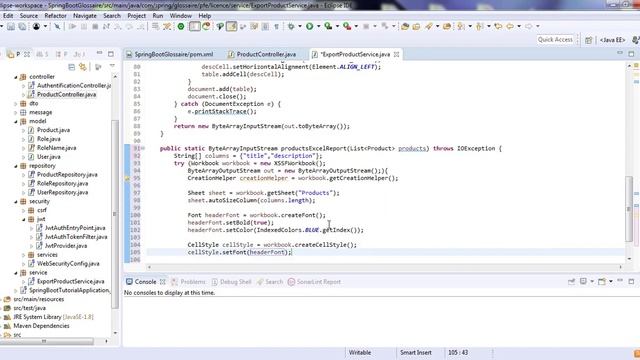Screen dimensions: 640x360
Task: Open the Run dropdown arrow
Action: (318, 27)
